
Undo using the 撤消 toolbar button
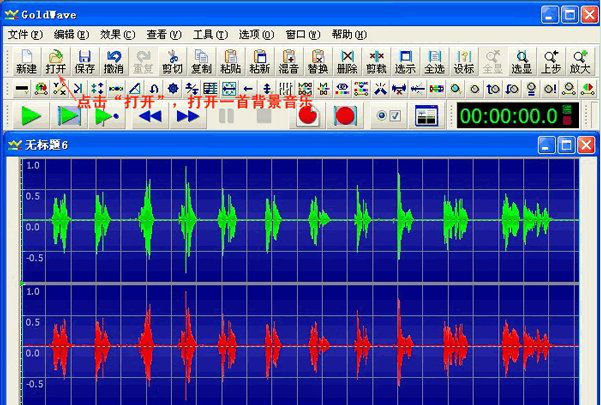113,61
